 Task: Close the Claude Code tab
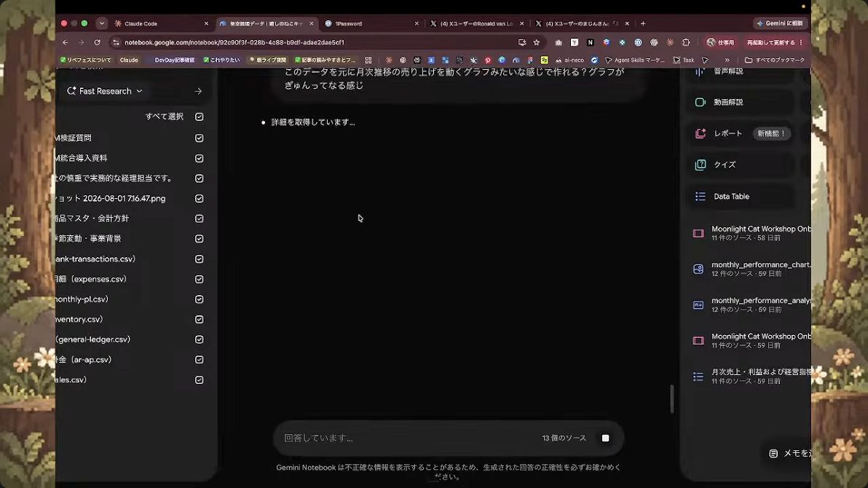(207, 23)
